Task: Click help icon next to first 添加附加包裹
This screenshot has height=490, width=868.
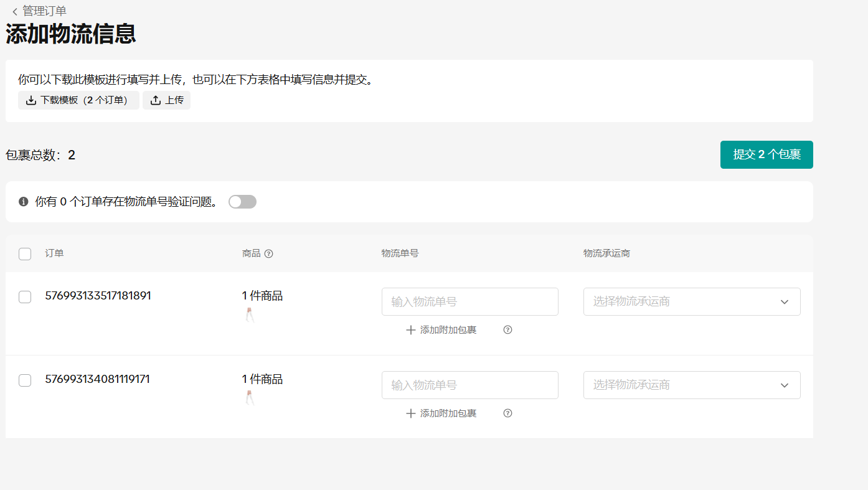Action: 507,330
